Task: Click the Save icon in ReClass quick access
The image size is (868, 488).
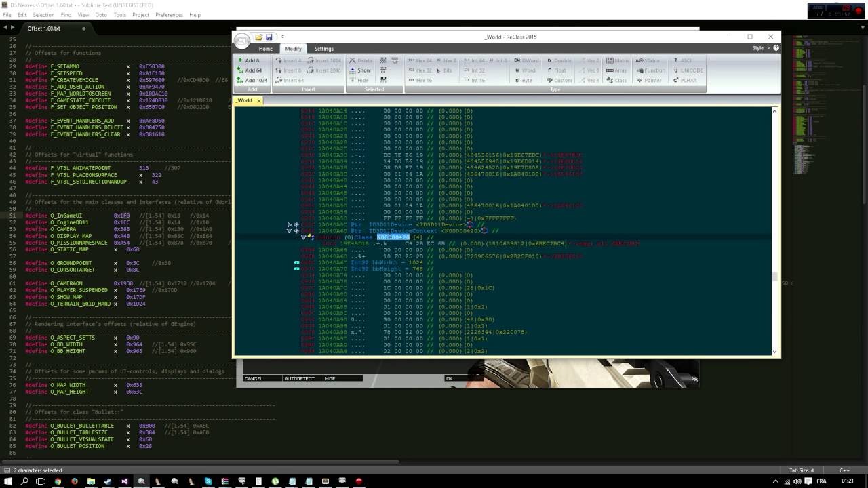Action: 269,37
